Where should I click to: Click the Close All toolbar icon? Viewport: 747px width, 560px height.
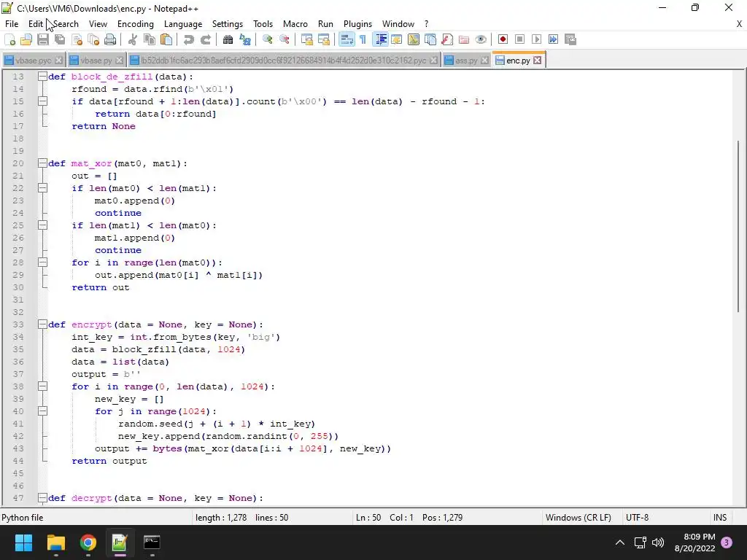tap(93, 39)
